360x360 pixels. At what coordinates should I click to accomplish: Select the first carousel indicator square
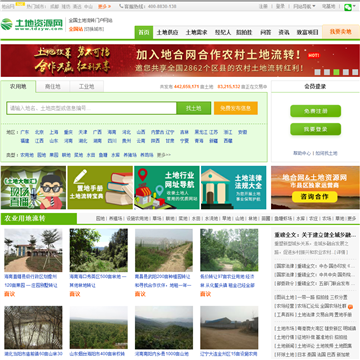318,72
